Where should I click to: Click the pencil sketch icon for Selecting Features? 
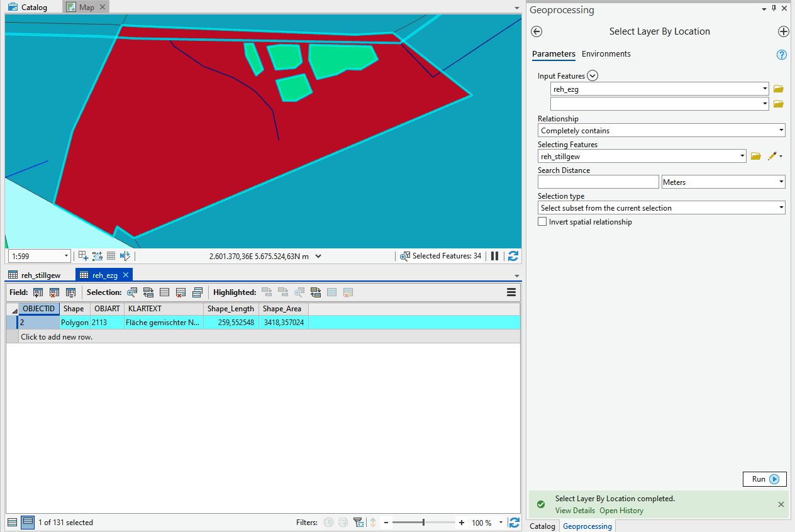(773, 156)
